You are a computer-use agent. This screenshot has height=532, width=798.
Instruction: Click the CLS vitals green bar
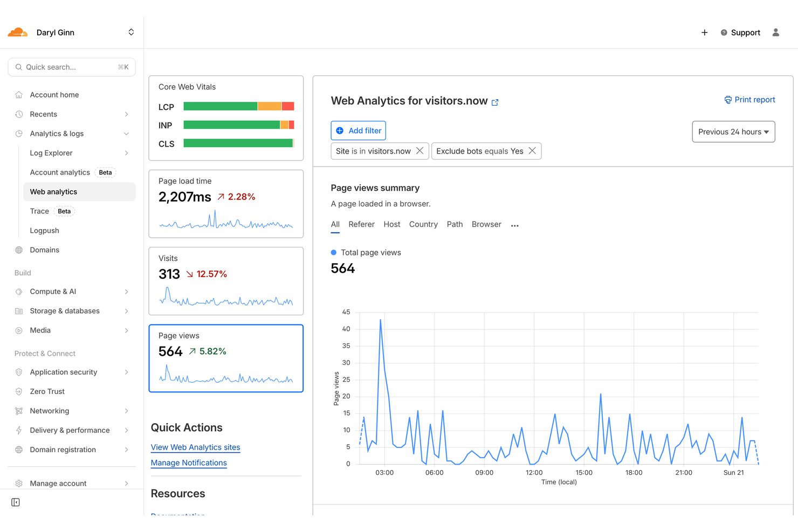[238, 143]
